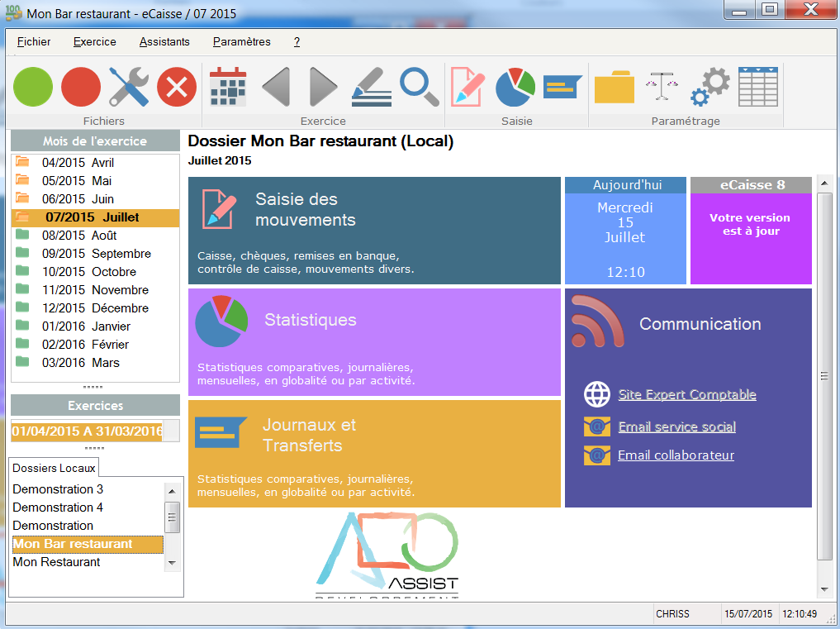Viewport: 840px width, 629px height.
Task: Click the envelope icon beside Email service social
Action: [x=597, y=426]
